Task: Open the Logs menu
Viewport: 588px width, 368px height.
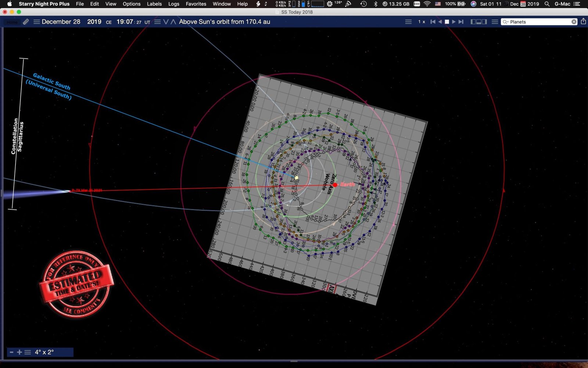Action: point(174,4)
